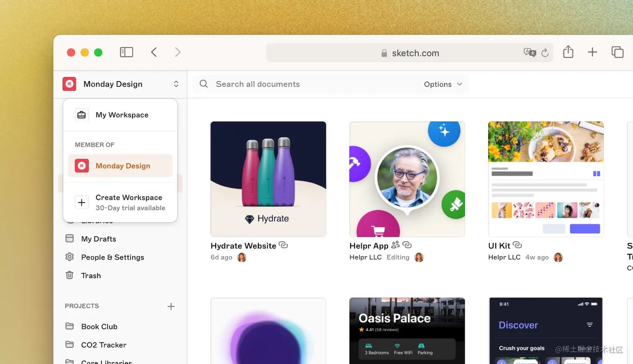Image resolution: width=633 pixels, height=364 pixels.
Task: Click the collaborators icon beside Helpr App
Action: point(396,245)
